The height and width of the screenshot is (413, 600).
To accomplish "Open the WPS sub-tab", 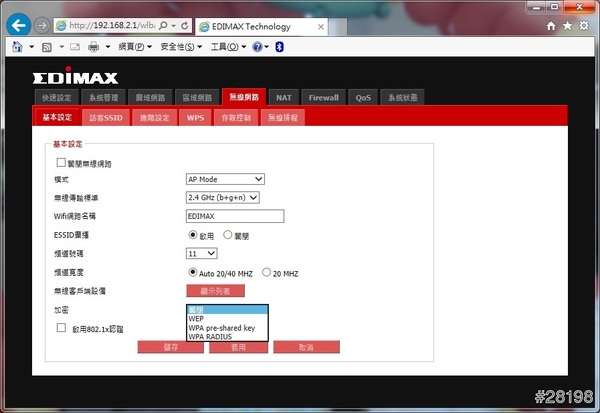I will [x=194, y=118].
